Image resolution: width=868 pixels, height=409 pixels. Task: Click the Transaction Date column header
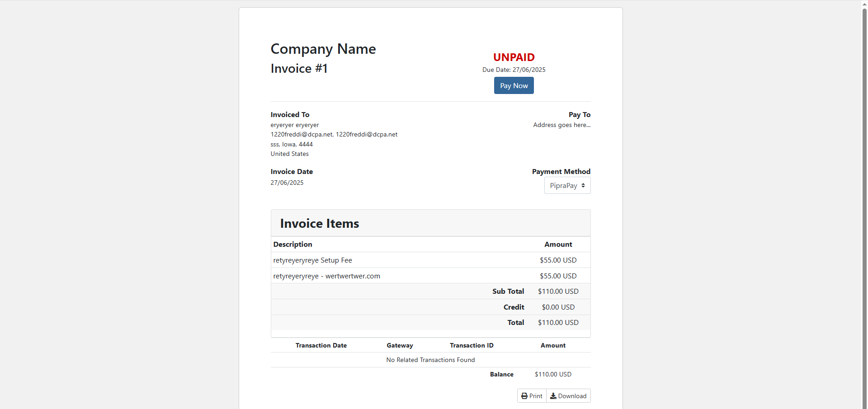coord(321,345)
